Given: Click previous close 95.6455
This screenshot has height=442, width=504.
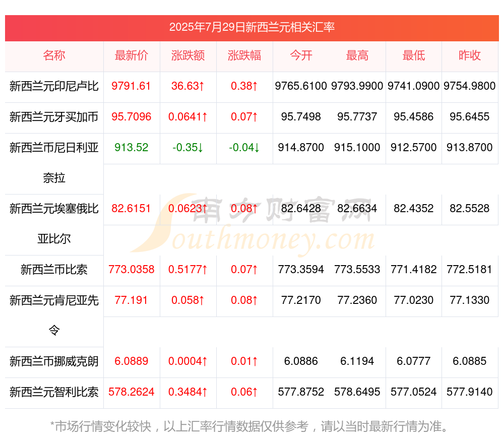Looking at the screenshot, I should (470, 117).
